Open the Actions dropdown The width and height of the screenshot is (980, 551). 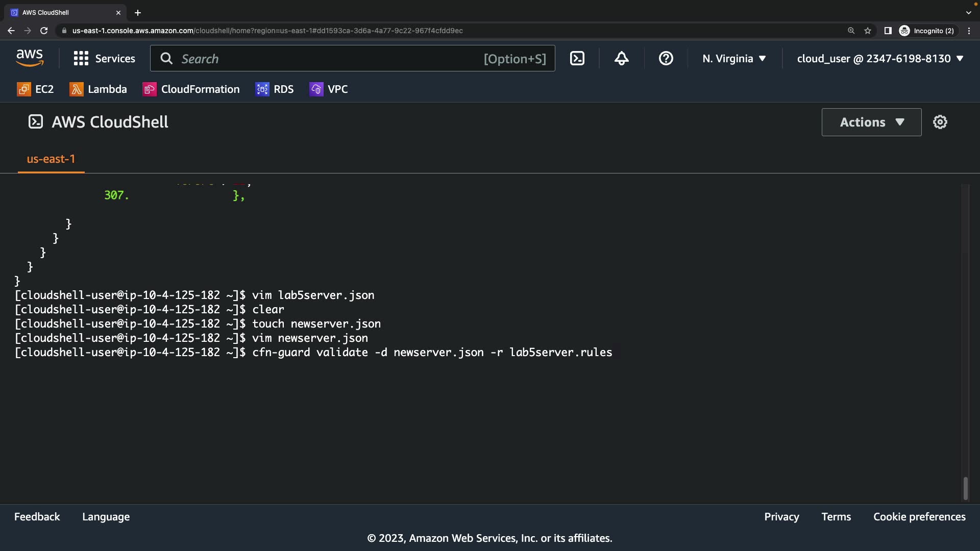pyautogui.click(x=871, y=122)
